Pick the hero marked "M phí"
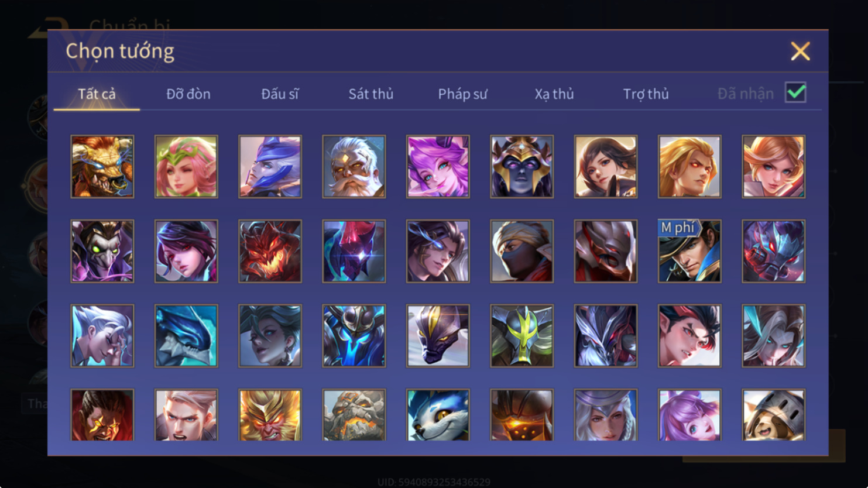This screenshot has width=868, height=488. [x=689, y=252]
